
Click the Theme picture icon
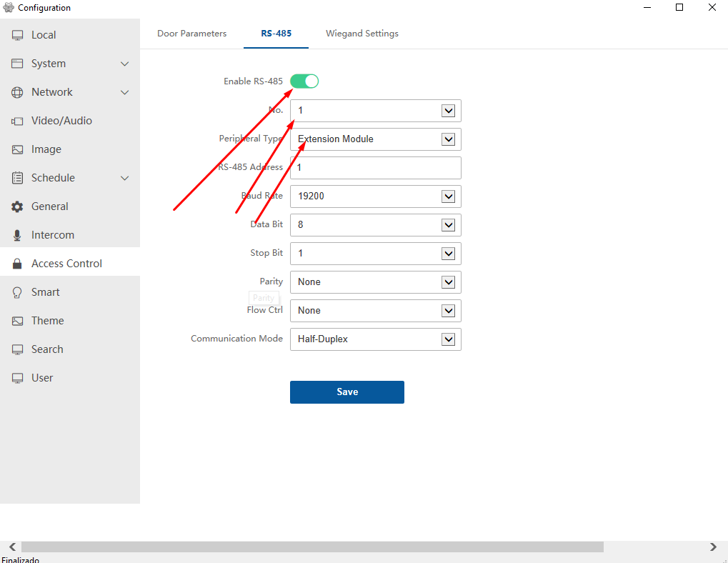tap(17, 322)
